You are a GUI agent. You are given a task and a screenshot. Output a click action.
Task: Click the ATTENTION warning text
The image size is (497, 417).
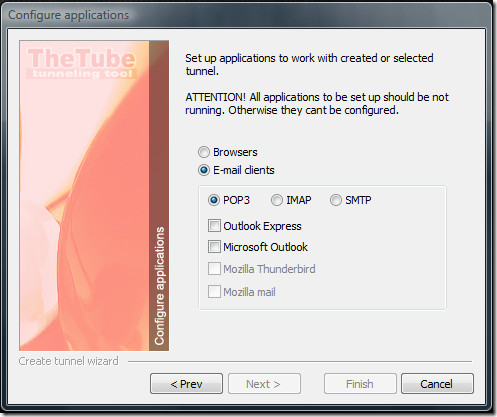(317, 104)
